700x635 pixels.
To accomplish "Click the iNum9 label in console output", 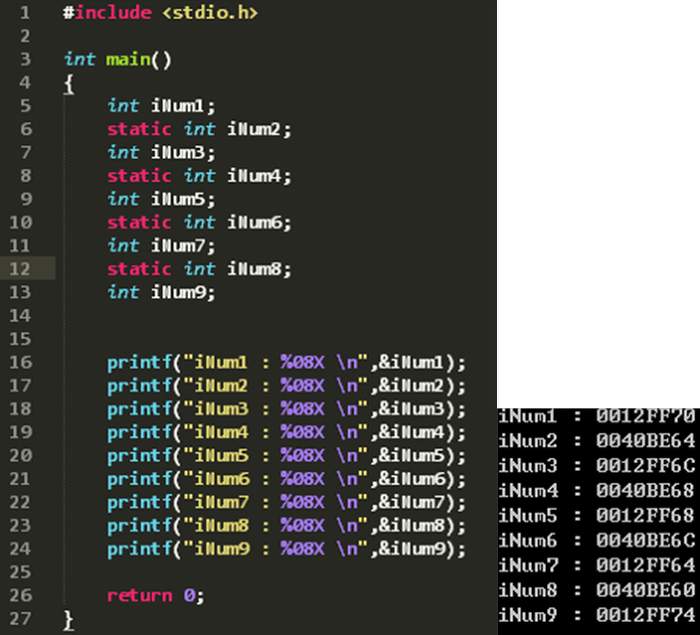I will coord(528,615).
